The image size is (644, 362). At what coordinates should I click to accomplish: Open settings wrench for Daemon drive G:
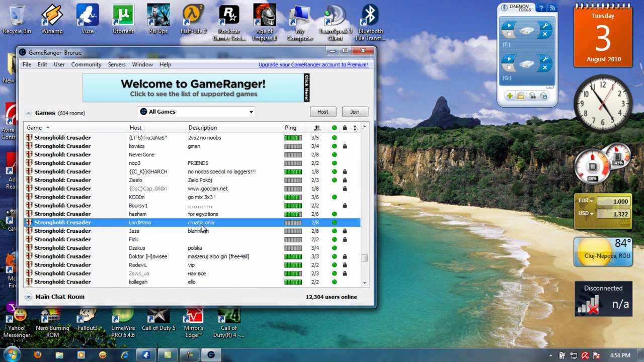544,59
